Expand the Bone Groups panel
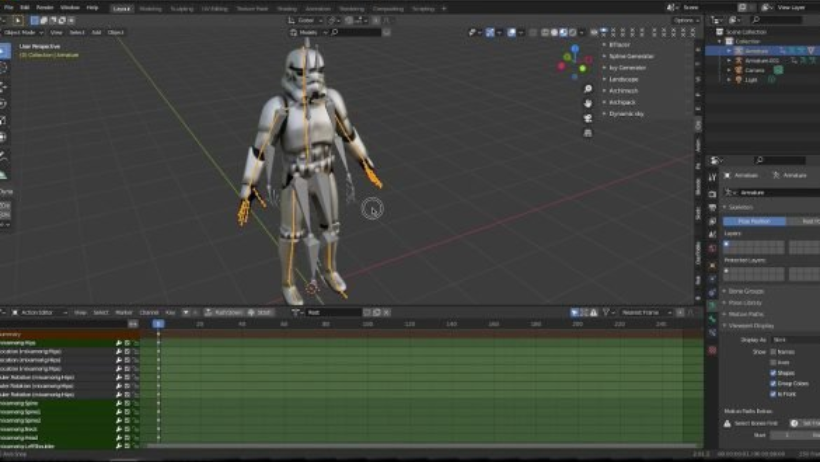The image size is (820, 462). (x=746, y=291)
